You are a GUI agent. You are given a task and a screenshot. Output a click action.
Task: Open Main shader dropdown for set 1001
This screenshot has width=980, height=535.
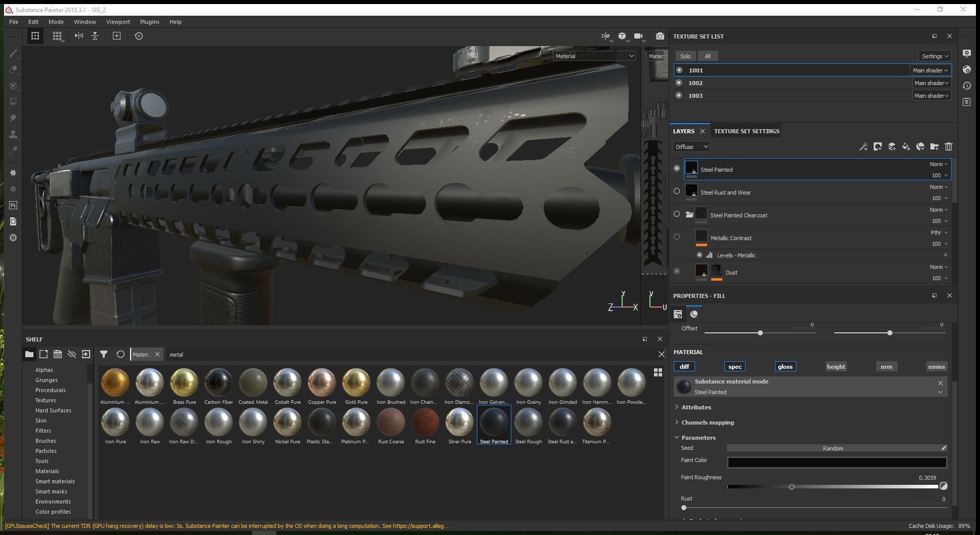[930, 70]
